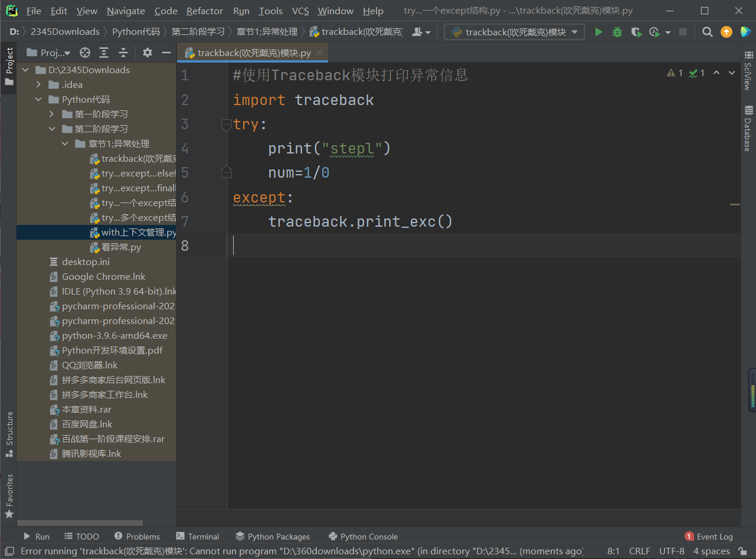Open the Navigate menu
756x559 pixels.
tap(126, 11)
